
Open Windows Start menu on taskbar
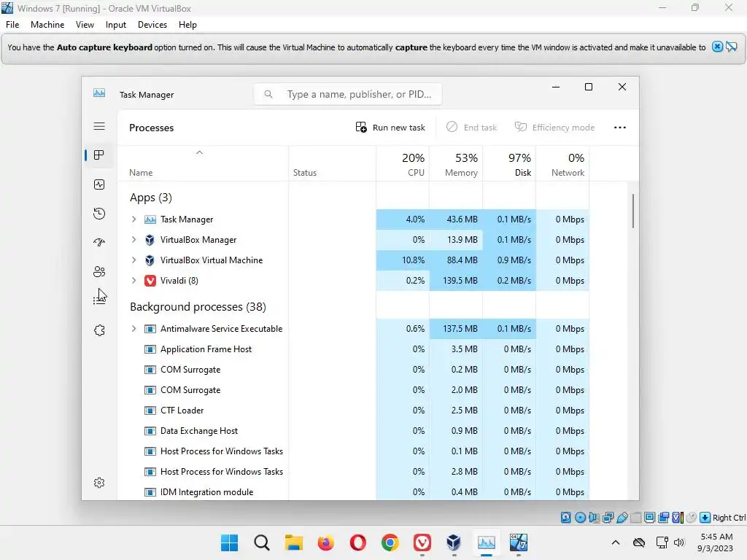(229, 542)
